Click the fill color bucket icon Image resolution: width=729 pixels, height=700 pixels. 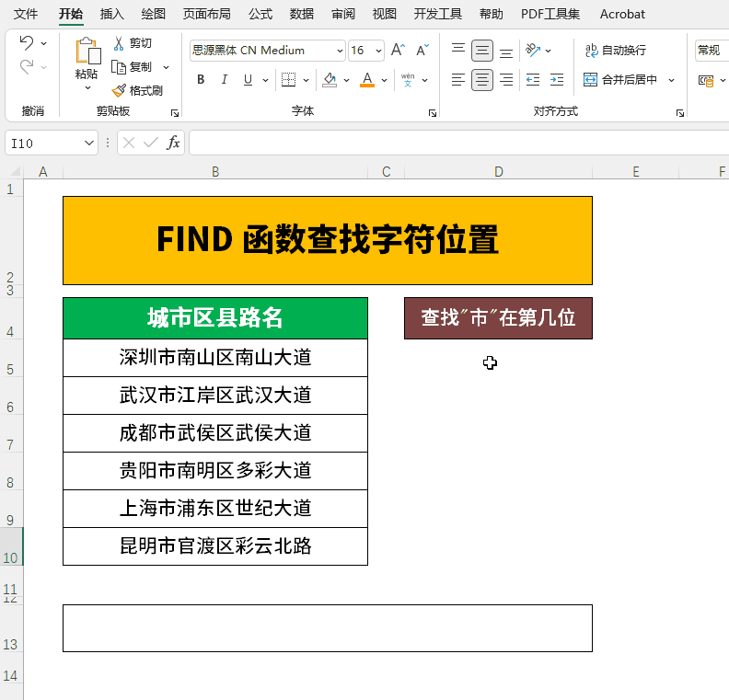tap(330, 80)
